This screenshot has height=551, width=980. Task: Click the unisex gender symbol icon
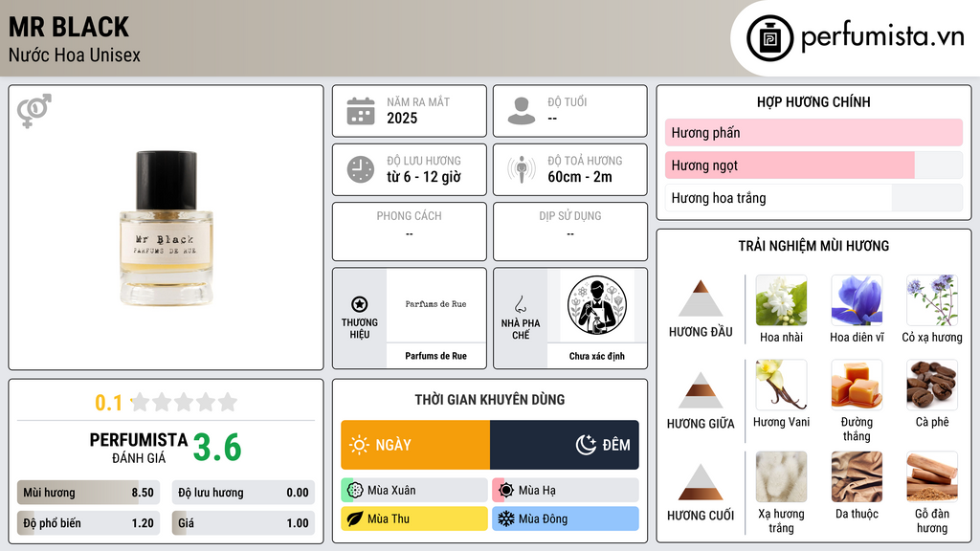coord(34,111)
